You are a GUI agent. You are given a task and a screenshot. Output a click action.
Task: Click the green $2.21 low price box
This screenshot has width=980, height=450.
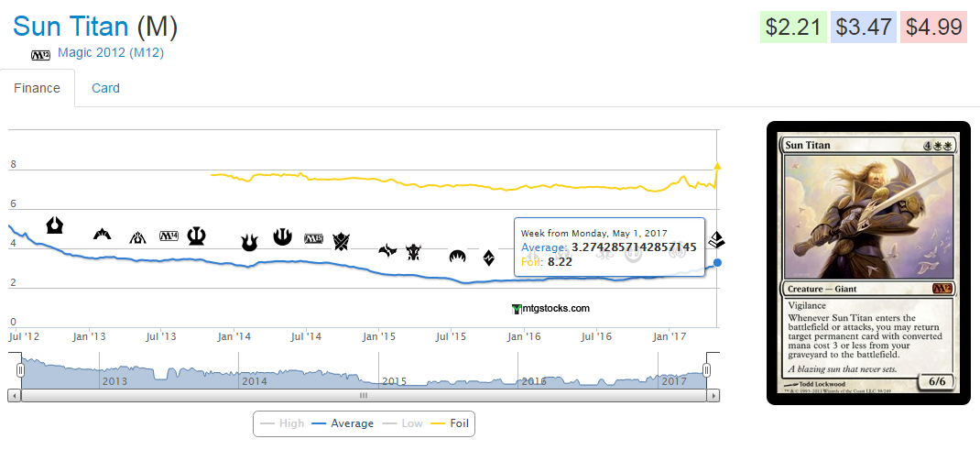[x=792, y=27]
